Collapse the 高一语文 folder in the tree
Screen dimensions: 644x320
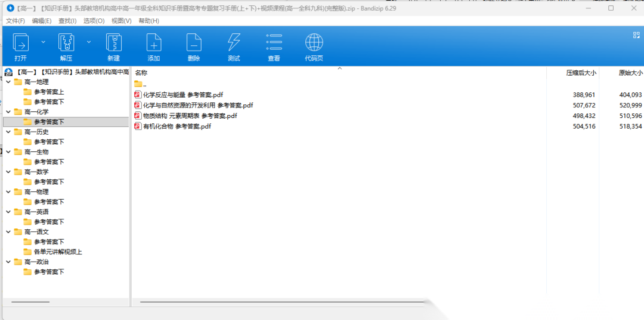pos(8,232)
